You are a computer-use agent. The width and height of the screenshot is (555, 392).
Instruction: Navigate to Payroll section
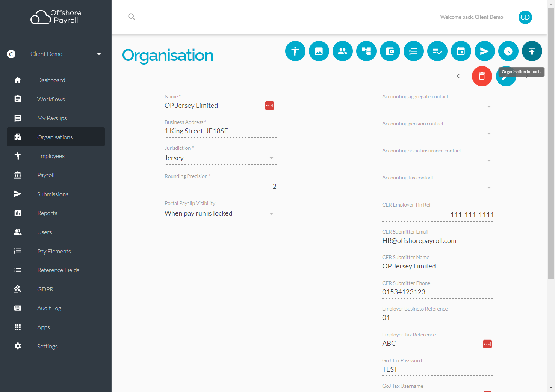[56, 175]
